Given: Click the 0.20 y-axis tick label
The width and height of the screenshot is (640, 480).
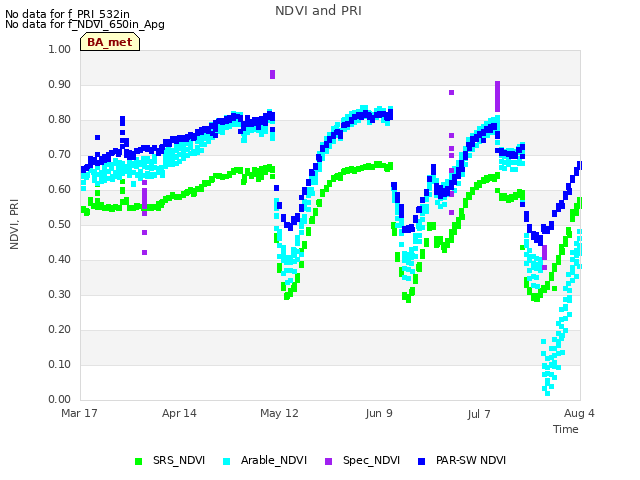Looking at the screenshot, I should (x=60, y=329).
